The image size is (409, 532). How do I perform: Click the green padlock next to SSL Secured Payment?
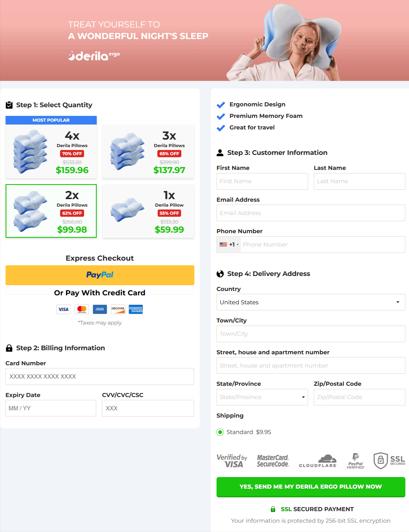tap(273, 509)
